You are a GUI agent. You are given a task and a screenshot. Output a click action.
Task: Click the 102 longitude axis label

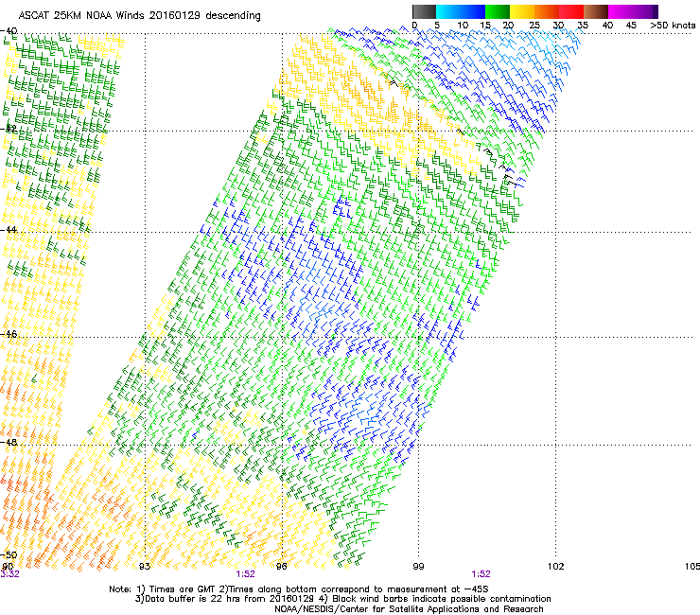point(555,567)
